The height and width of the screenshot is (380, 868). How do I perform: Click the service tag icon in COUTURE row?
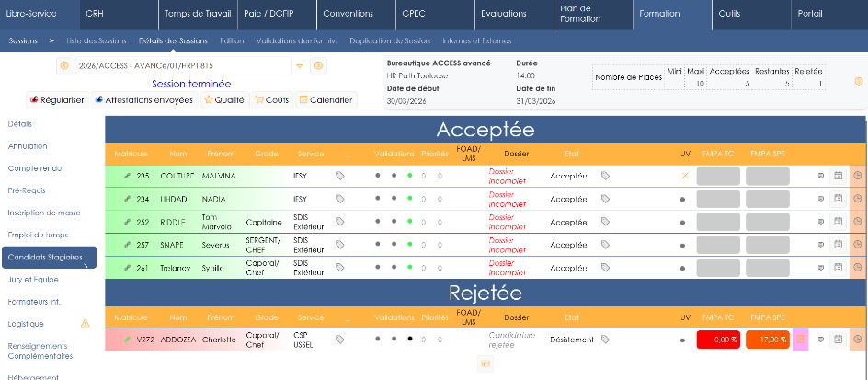tap(340, 176)
